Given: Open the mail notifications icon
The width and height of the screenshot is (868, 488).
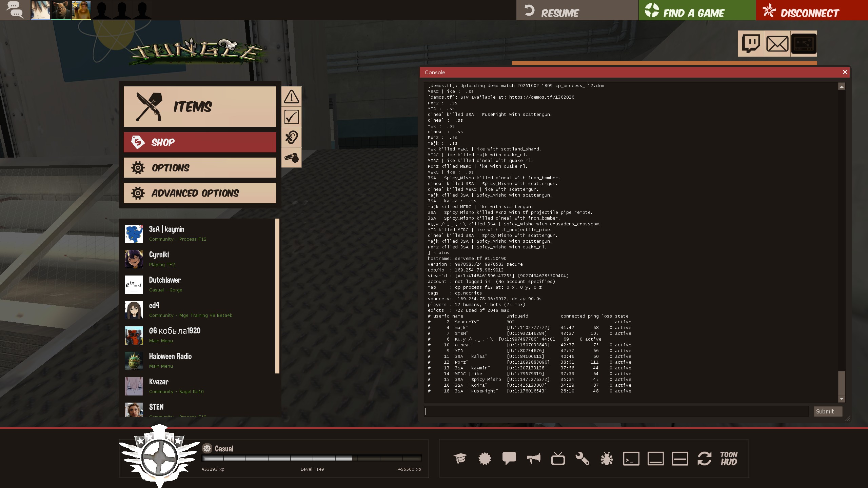Looking at the screenshot, I should (x=777, y=44).
